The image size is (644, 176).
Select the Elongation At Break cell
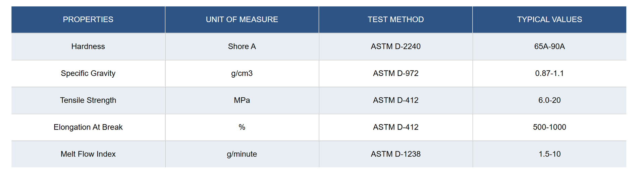click(x=88, y=127)
